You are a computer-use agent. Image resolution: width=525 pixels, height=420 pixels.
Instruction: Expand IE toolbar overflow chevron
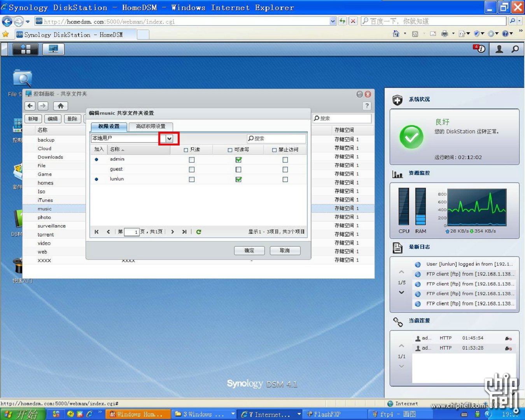[521, 31]
